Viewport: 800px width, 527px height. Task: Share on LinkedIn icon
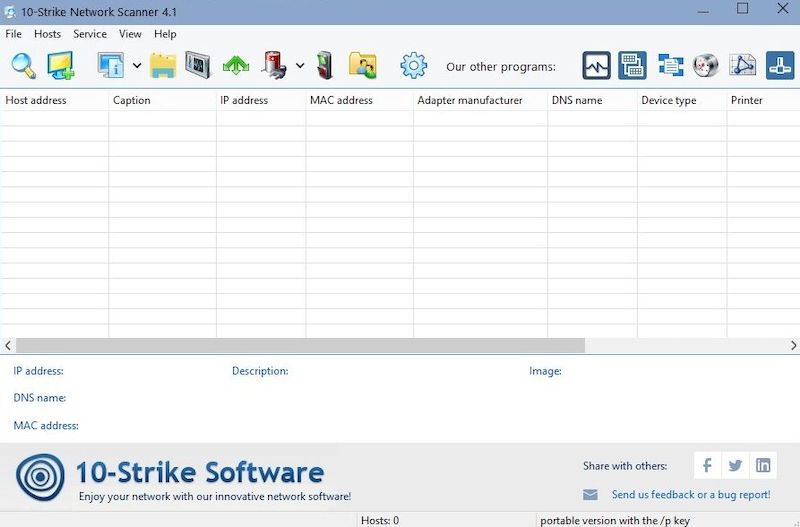point(763,465)
